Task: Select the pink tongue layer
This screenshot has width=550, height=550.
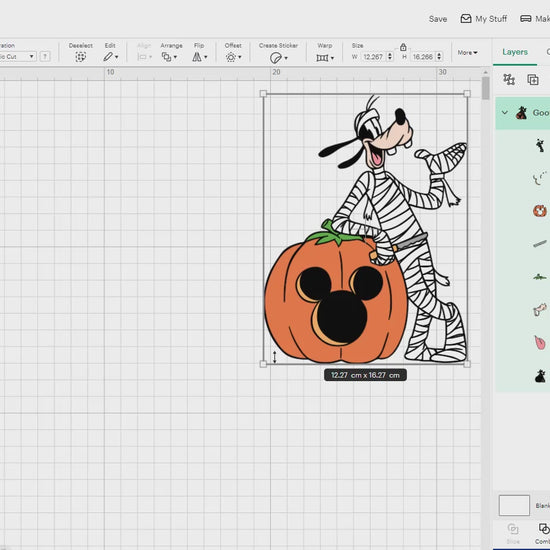Action: tap(540, 342)
